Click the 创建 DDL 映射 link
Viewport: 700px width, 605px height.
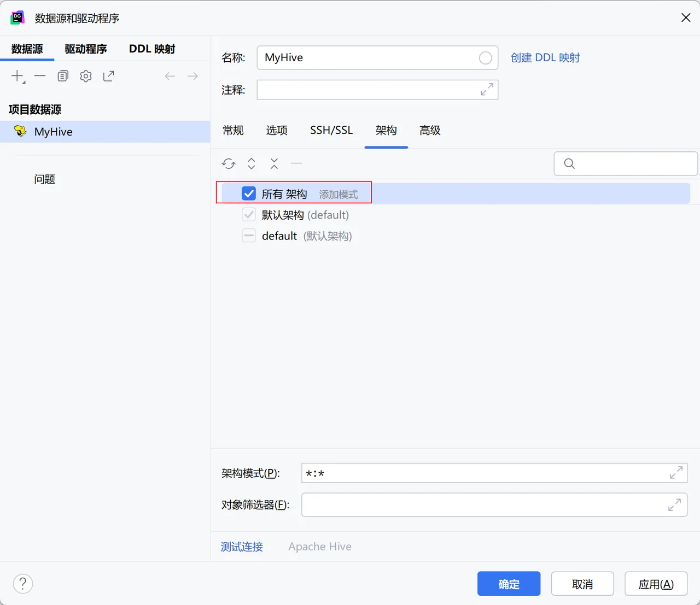[545, 58]
